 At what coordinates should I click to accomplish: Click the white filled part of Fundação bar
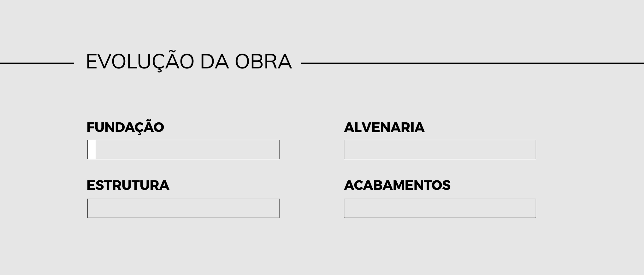coord(92,149)
